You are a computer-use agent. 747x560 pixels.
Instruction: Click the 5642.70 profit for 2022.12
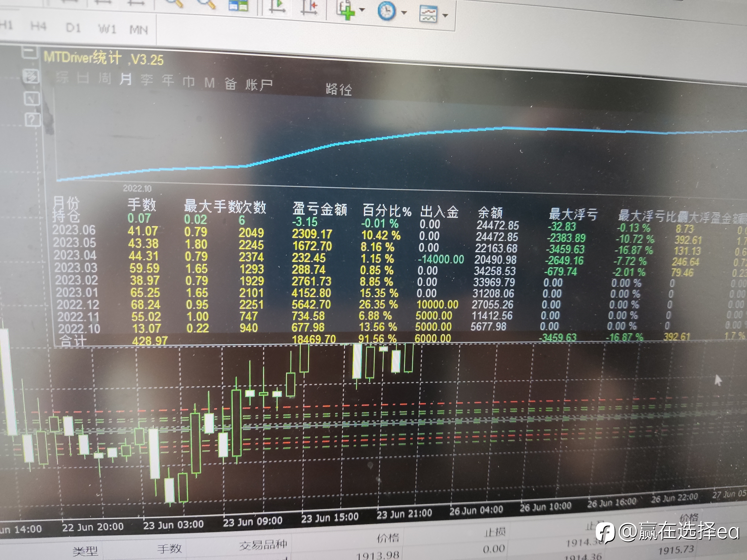point(311,304)
